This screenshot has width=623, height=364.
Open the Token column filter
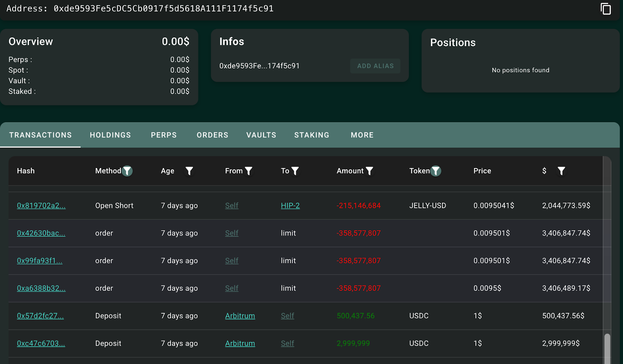tap(436, 171)
